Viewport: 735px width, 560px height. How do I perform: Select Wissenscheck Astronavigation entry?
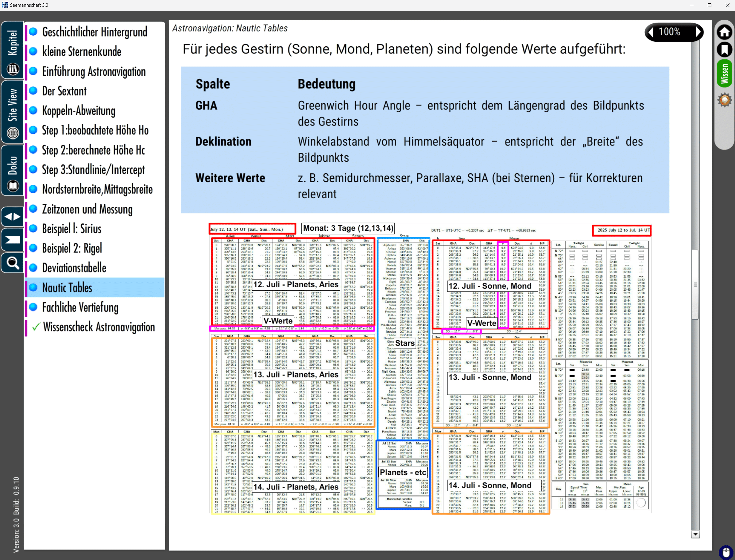coord(99,327)
